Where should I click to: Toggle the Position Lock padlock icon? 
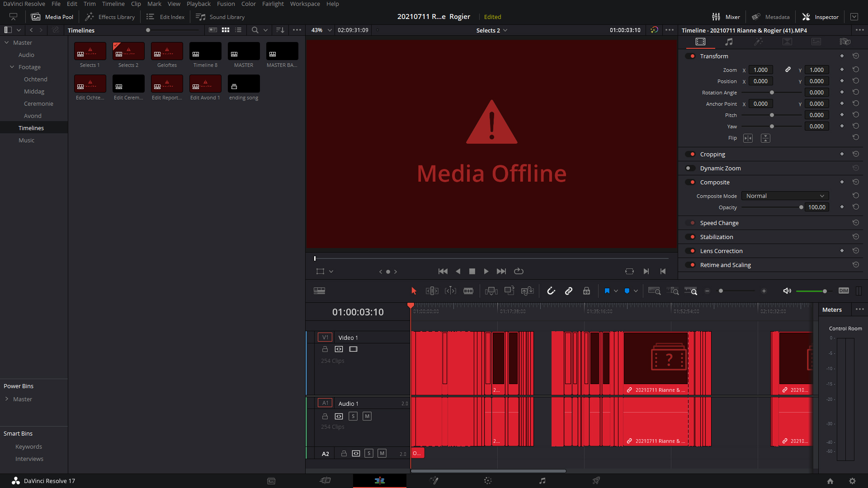586,291
